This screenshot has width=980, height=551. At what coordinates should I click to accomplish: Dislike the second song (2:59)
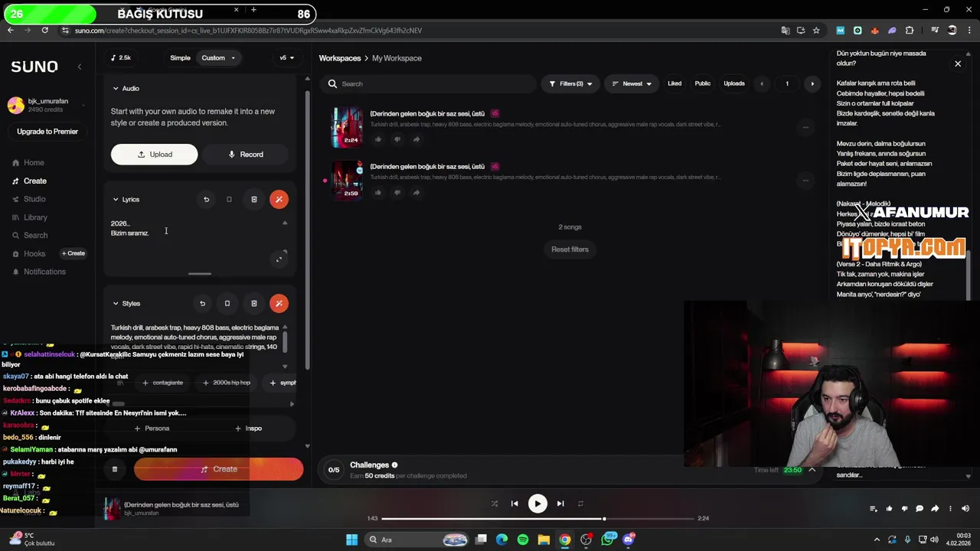pyautogui.click(x=397, y=192)
